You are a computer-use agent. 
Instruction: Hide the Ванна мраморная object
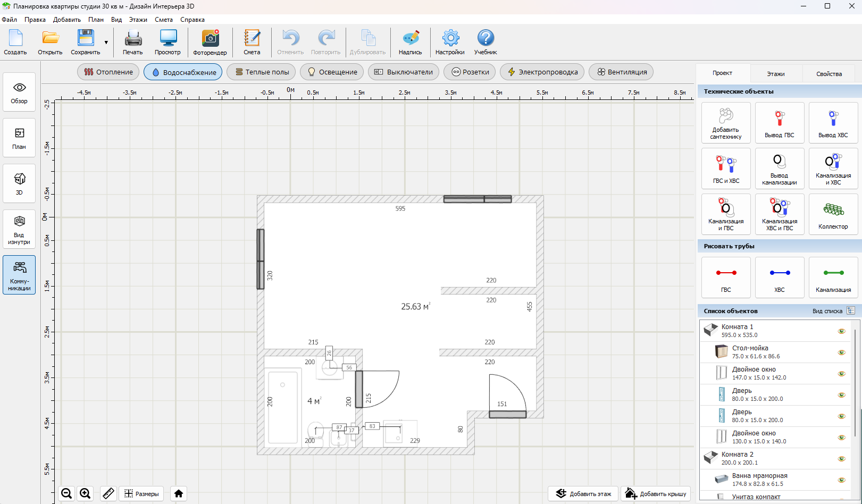pos(841,480)
